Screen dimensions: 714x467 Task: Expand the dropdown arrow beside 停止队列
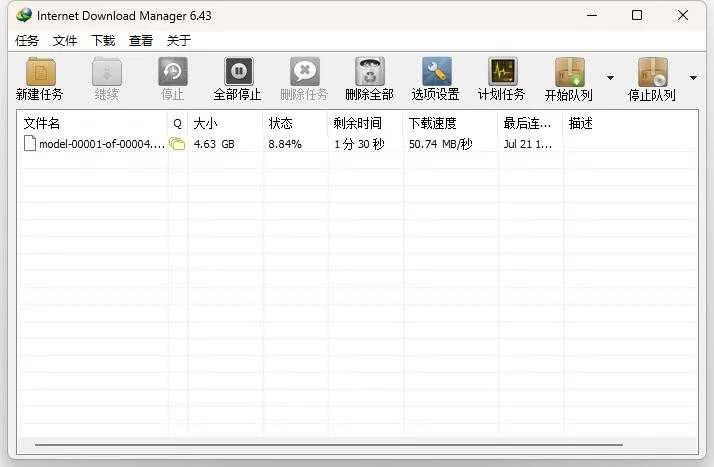(693, 77)
